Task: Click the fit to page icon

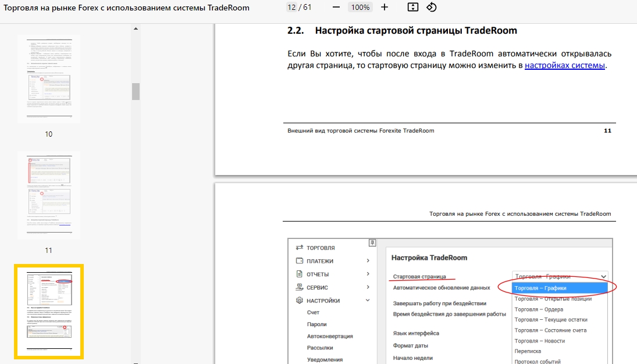Action: 413,8
